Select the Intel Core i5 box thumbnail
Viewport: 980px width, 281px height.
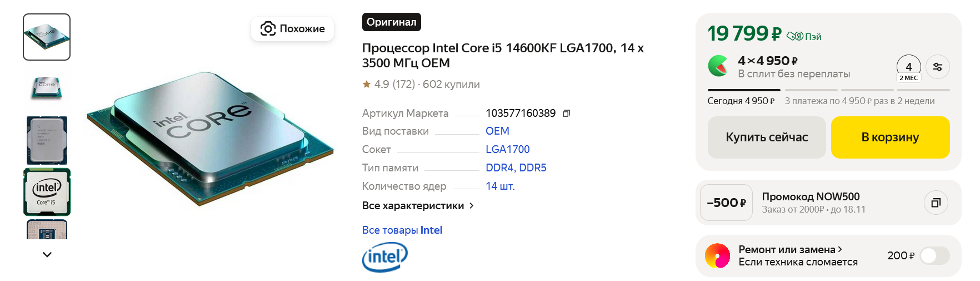pyautogui.click(x=47, y=192)
